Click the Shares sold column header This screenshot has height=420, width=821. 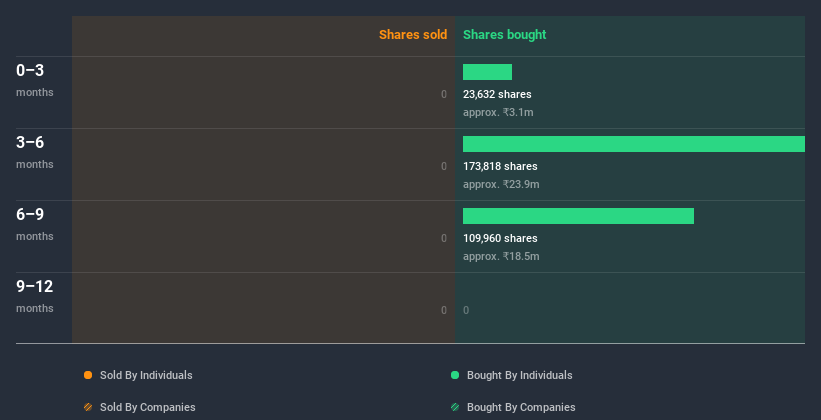(413, 35)
